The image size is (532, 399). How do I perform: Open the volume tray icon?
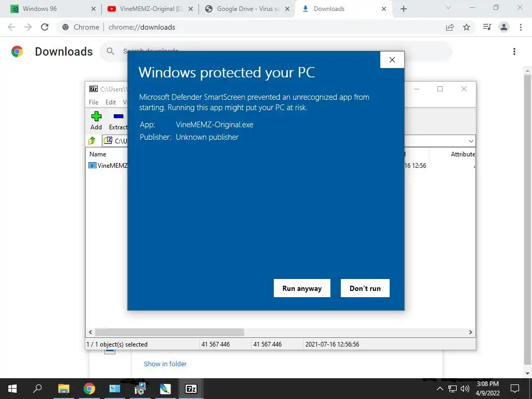pos(465,389)
